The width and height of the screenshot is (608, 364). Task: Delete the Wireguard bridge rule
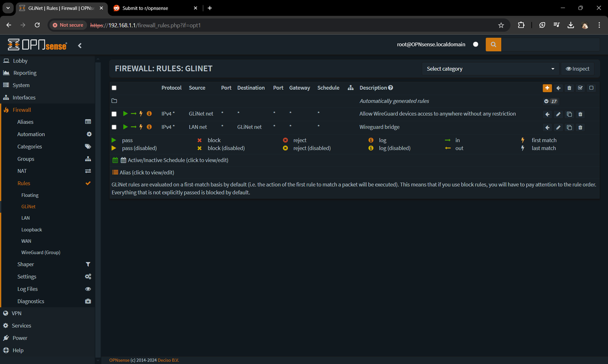coord(581,127)
